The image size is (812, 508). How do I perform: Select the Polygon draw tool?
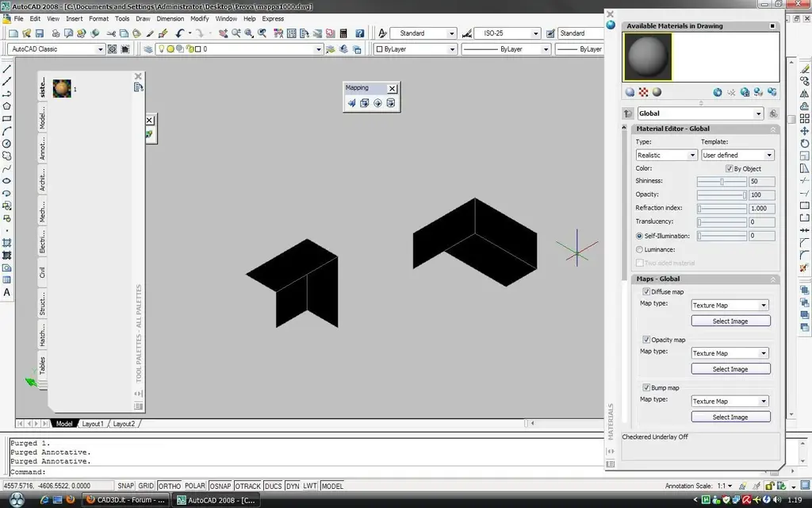click(x=6, y=106)
